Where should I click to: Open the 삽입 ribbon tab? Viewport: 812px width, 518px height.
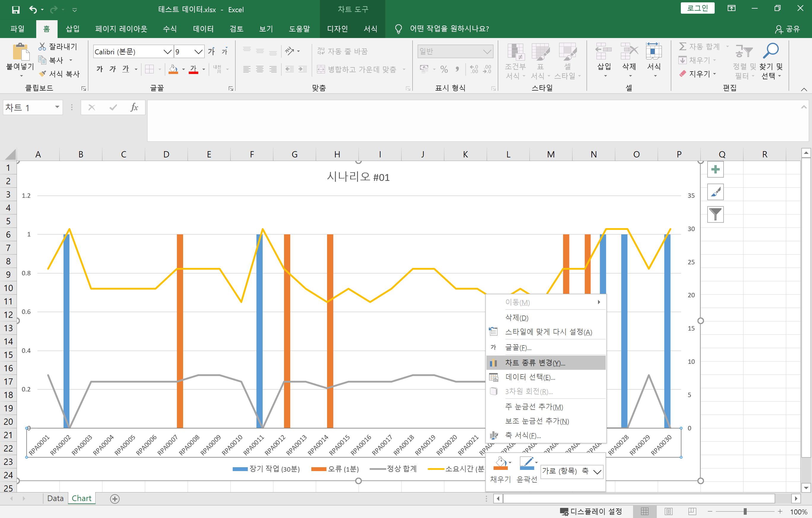coord(72,29)
